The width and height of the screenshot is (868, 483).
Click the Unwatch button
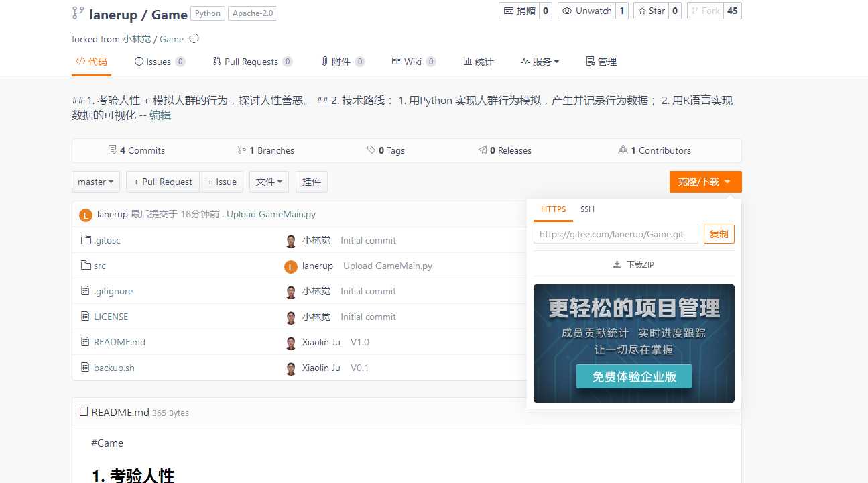point(587,11)
